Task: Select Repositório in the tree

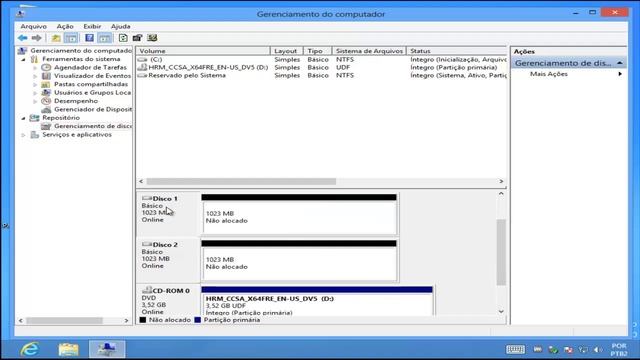Action: [x=61, y=118]
